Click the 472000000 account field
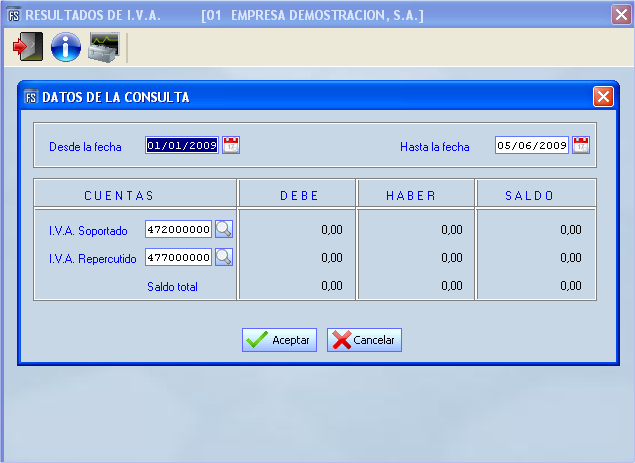Image resolution: width=635 pixels, height=463 pixels. point(178,229)
